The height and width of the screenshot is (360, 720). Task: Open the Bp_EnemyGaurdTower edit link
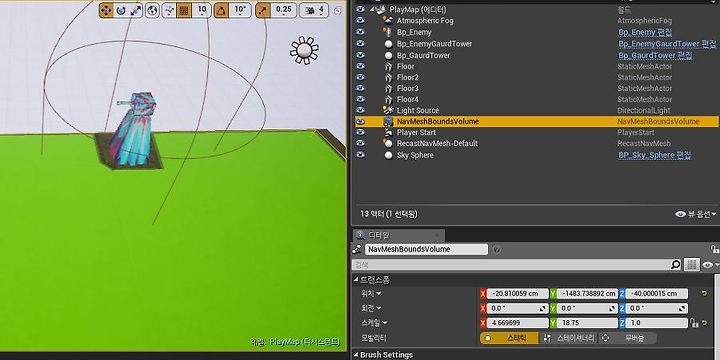click(x=667, y=44)
